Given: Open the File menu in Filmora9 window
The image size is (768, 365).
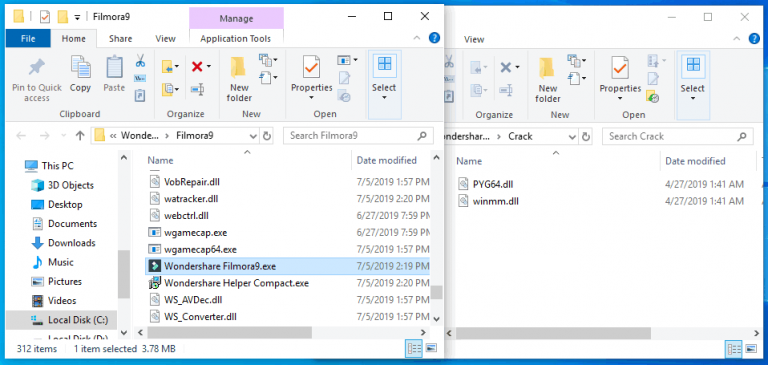Looking at the screenshot, I should click(x=28, y=39).
